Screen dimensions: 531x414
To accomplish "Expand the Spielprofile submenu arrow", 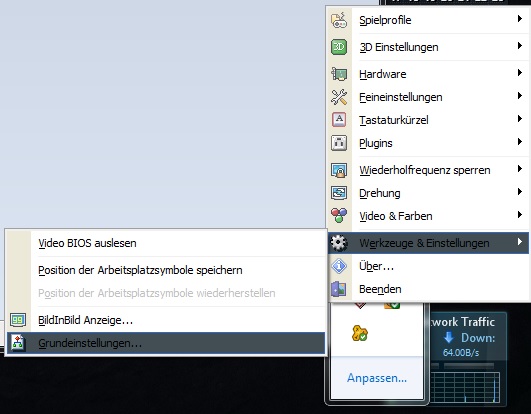I will [x=519, y=19].
